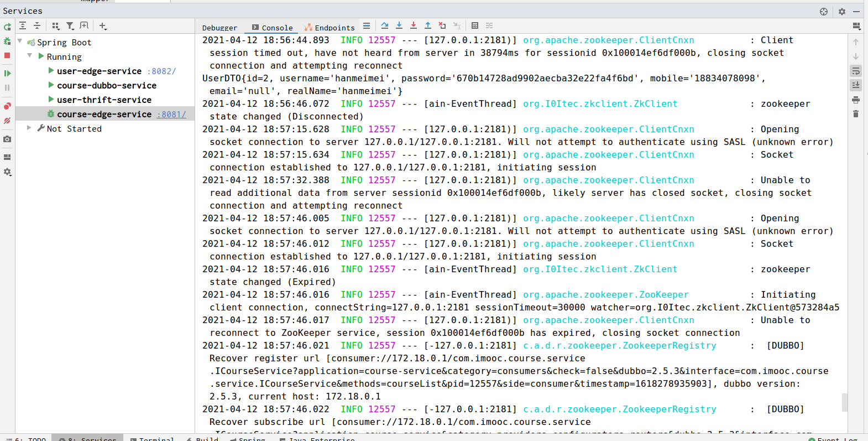Jump down the stack trace arrow

click(x=856, y=56)
